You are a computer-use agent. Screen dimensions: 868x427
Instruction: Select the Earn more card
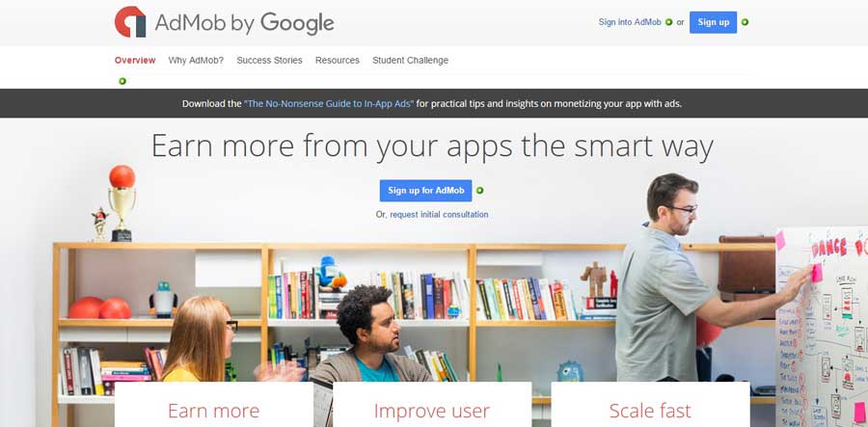214,404
